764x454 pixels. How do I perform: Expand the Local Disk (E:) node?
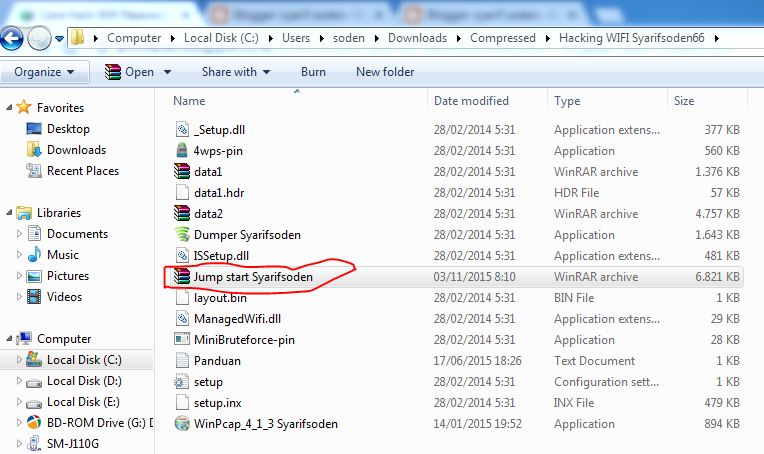(19, 402)
